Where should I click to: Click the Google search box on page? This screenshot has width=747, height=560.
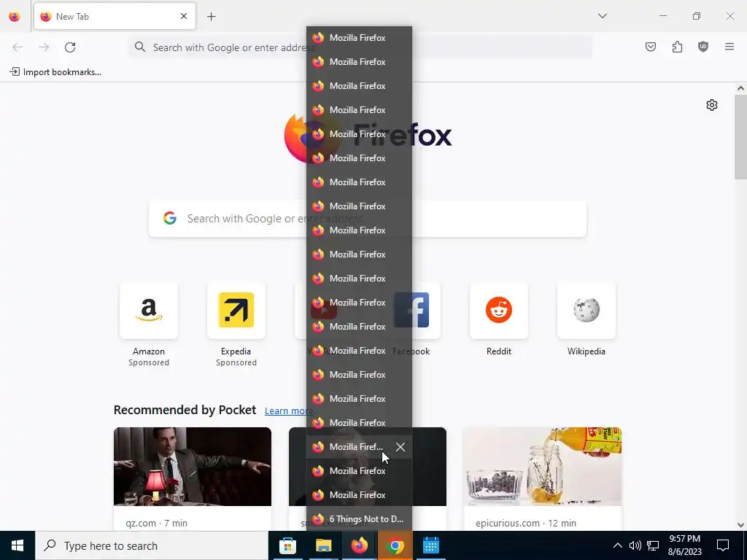coord(368,219)
